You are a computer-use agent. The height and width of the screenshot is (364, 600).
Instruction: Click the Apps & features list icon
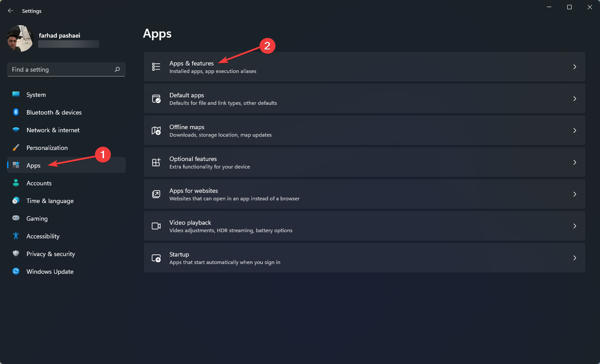point(156,66)
